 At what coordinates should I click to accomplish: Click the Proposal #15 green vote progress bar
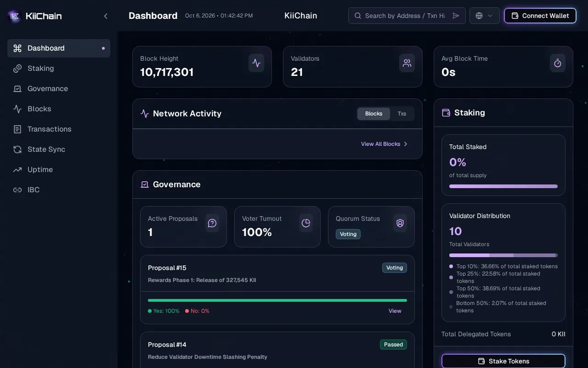coord(277,300)
